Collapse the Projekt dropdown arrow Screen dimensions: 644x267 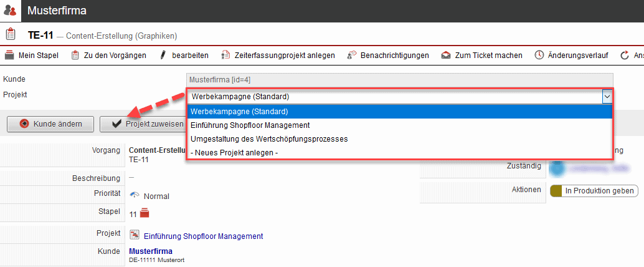[607, 97]
